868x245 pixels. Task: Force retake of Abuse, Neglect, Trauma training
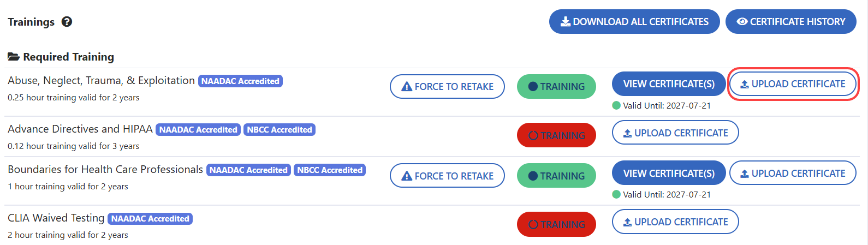(x=447, y=87)
